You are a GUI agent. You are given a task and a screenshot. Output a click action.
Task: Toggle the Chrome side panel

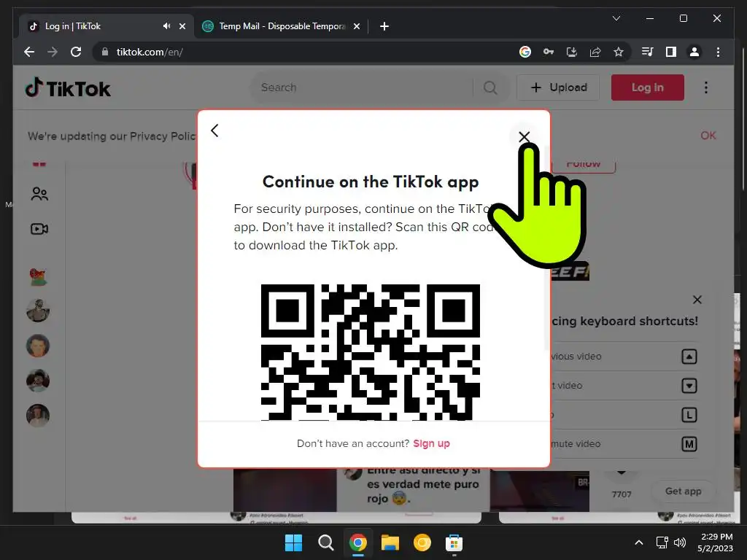tap(671, 52)
